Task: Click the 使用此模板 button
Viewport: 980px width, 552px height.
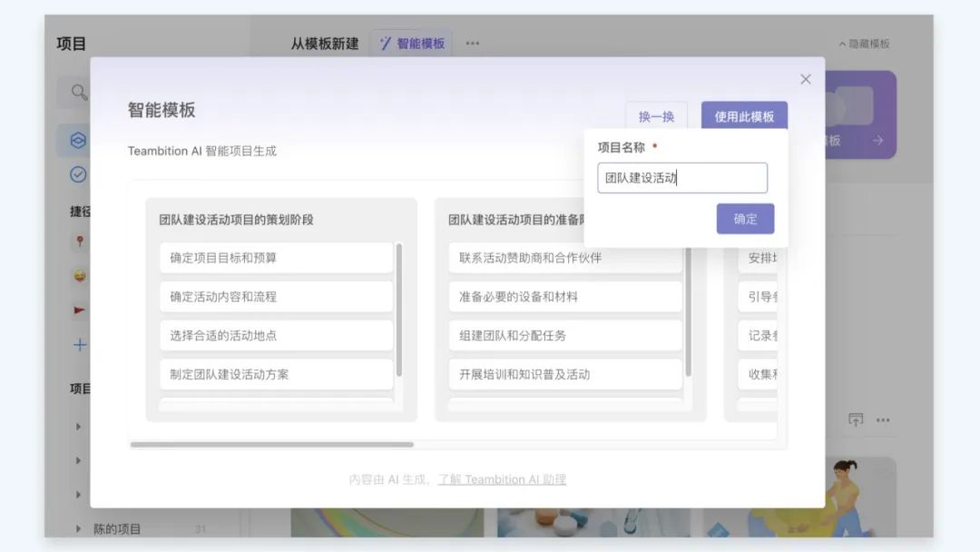Action: [x=744, y=116]
